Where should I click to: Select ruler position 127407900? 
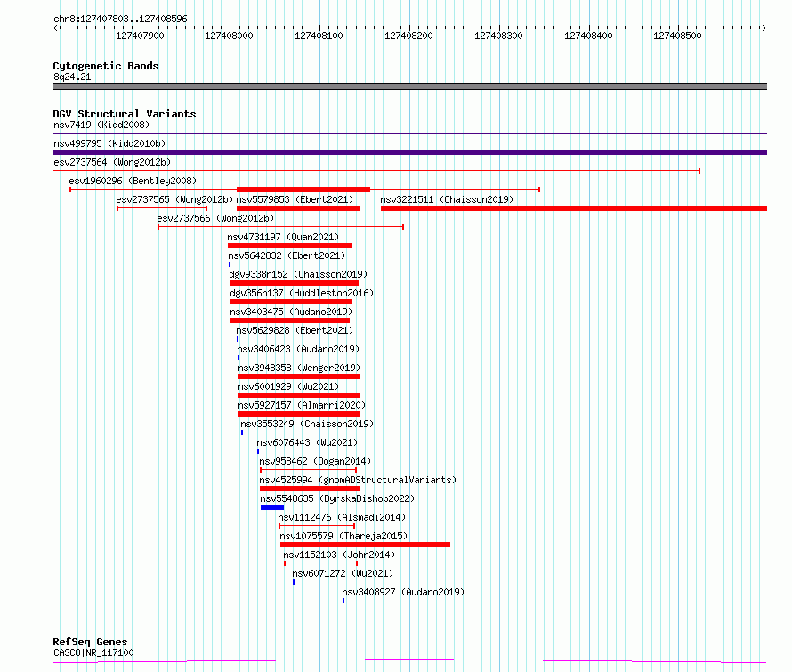point(140,36)
